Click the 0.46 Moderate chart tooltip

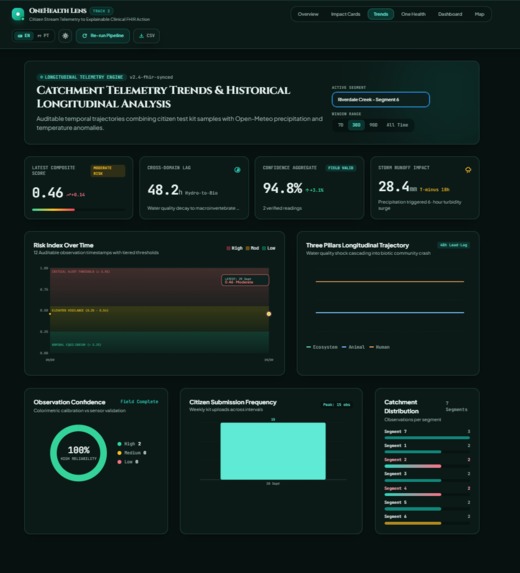point(245,280)
